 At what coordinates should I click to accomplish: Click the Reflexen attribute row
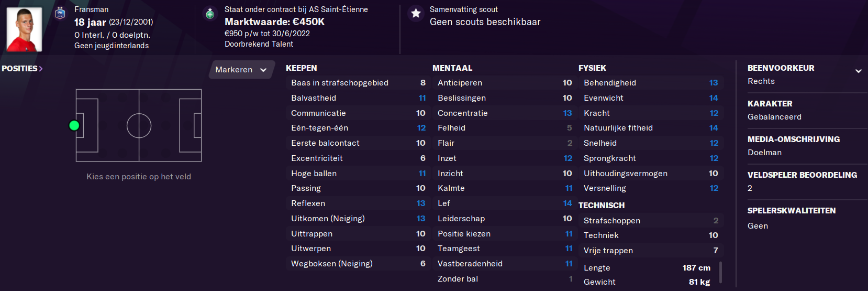pyautogui.click(x=358, y=203)
